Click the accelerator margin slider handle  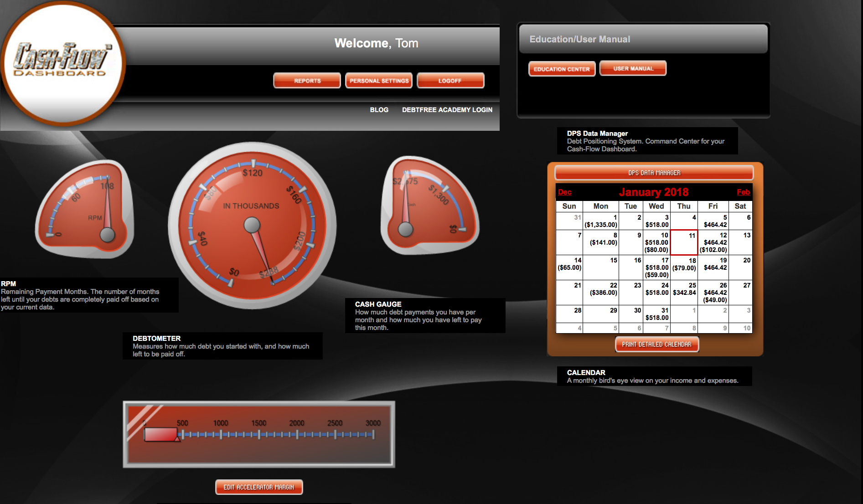[x=161, y=434]
